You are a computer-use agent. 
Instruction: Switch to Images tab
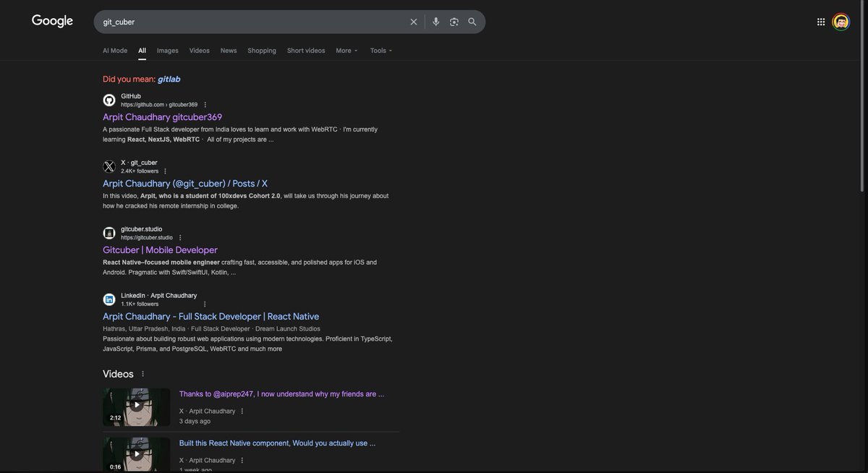168,51
